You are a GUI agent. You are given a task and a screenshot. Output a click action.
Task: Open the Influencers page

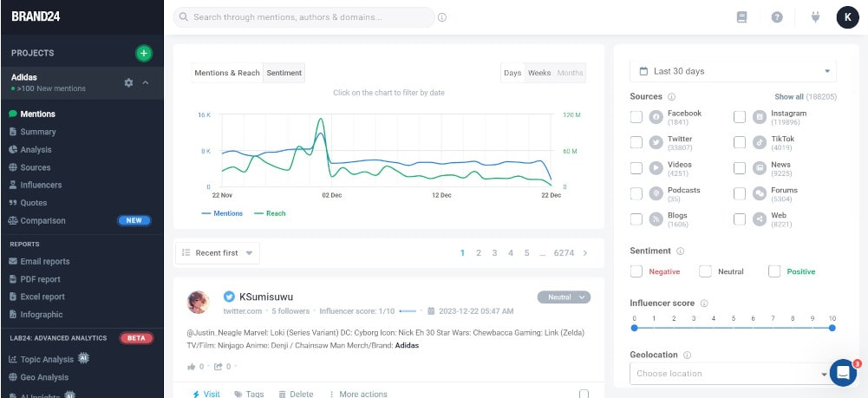point(41,185)
